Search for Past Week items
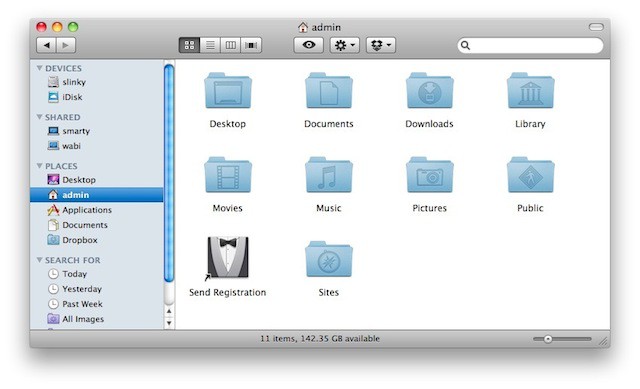This screenshot has width=640, height=389. (x=96, y=304)
